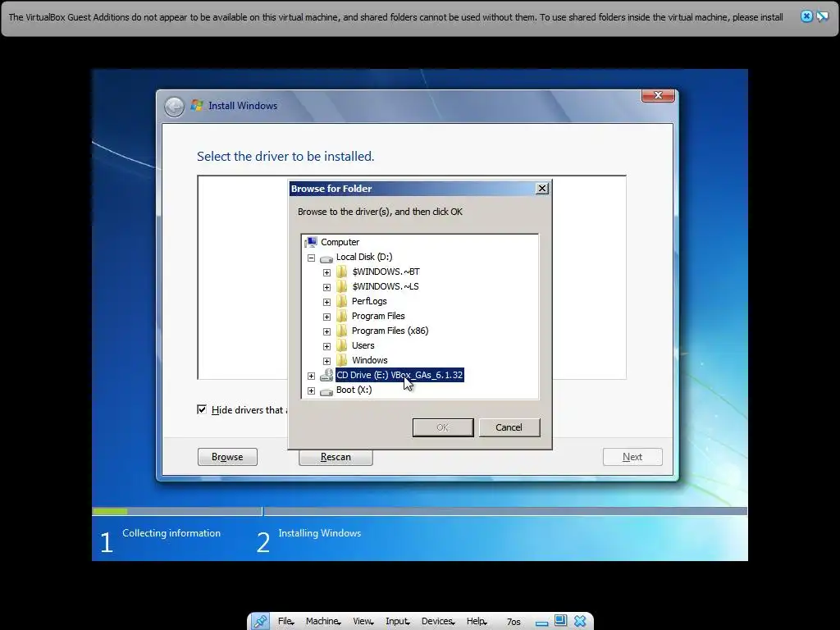Click the Users folder icon

(341, 345)
